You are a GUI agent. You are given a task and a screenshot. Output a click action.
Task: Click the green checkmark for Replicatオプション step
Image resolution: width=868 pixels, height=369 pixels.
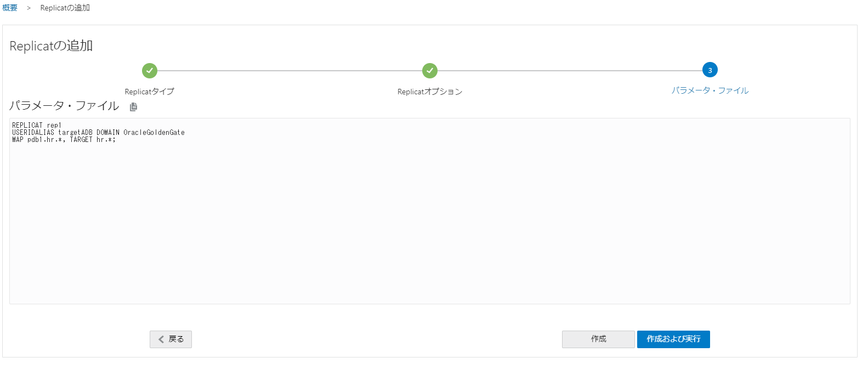click(x=430, y=71)
